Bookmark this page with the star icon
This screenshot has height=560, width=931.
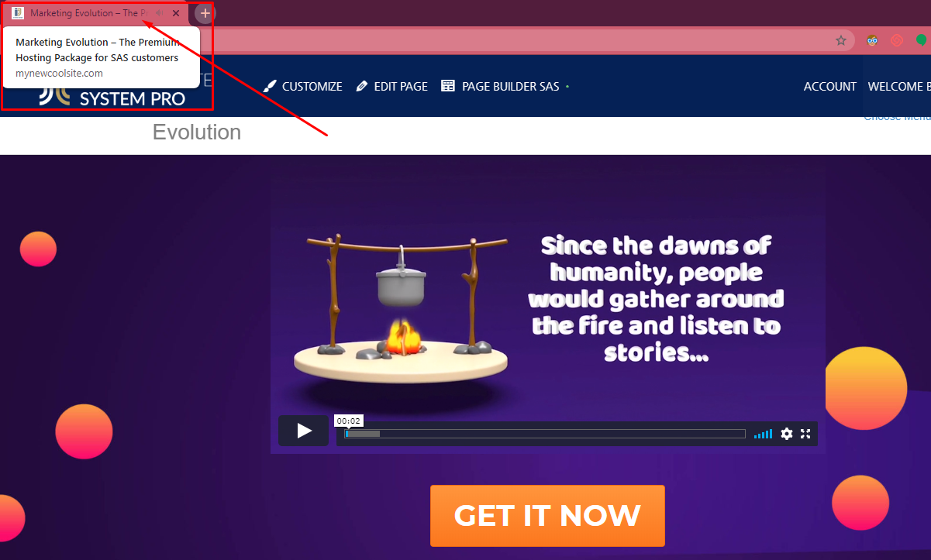[841, 40]
